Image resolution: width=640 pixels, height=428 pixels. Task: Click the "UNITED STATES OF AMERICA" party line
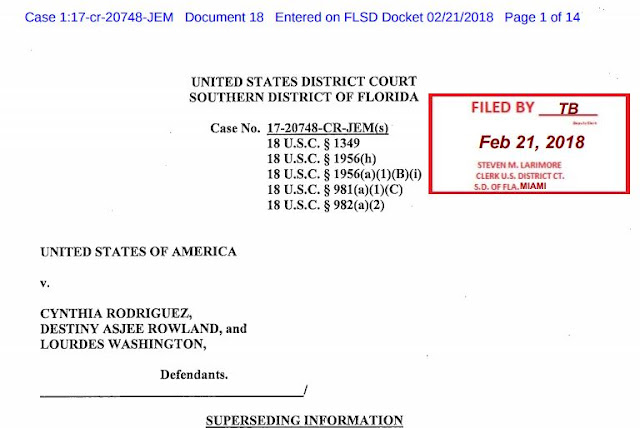(x=138, y=251)
